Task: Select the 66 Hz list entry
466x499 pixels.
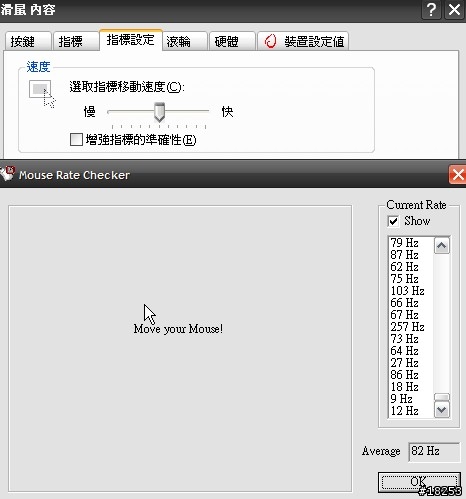Action: [x=411, y=303]
